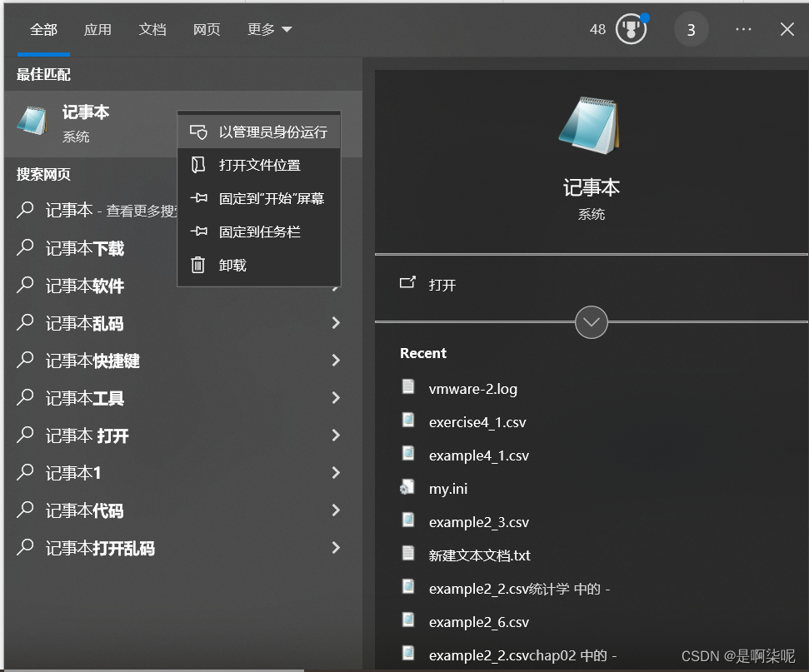Image resolution: width=809 pixels, height=672 pixels.
Task: Open recent file example2_6.csv
Action: 479,622
